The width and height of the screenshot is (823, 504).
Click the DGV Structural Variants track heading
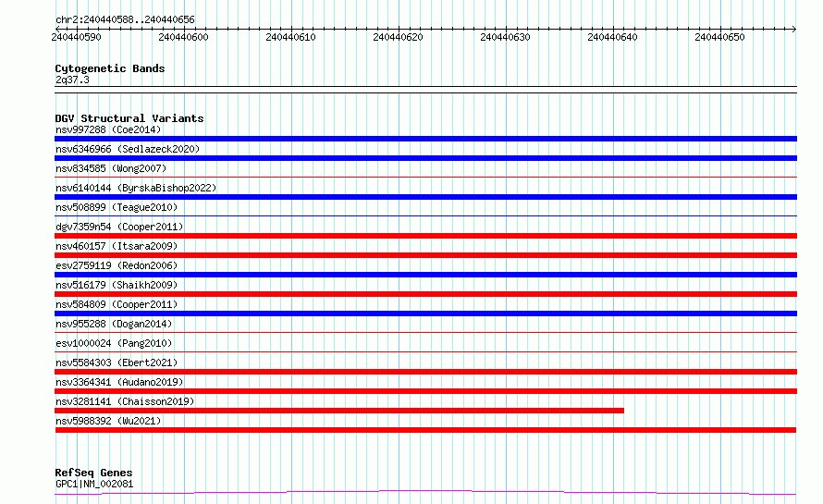point(129,118)
